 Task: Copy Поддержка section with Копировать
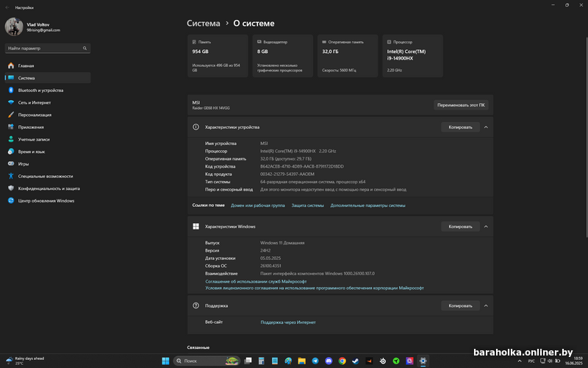point(460,305)
